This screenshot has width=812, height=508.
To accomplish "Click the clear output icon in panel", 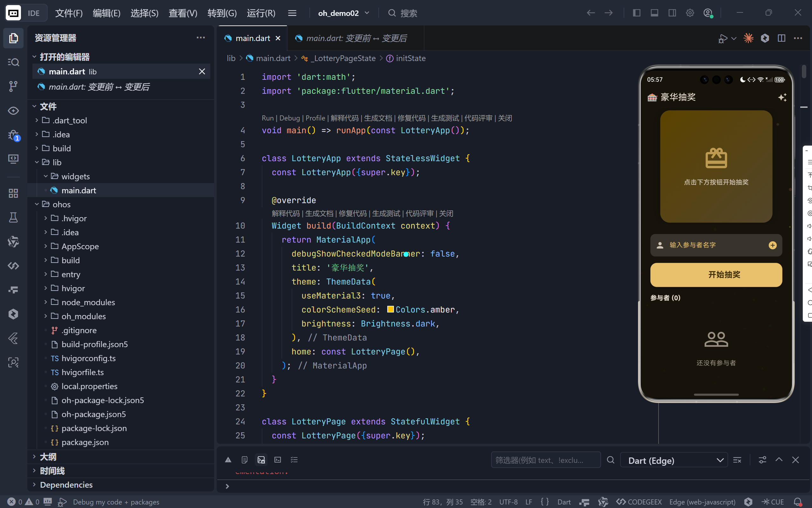I will point(737,460).
